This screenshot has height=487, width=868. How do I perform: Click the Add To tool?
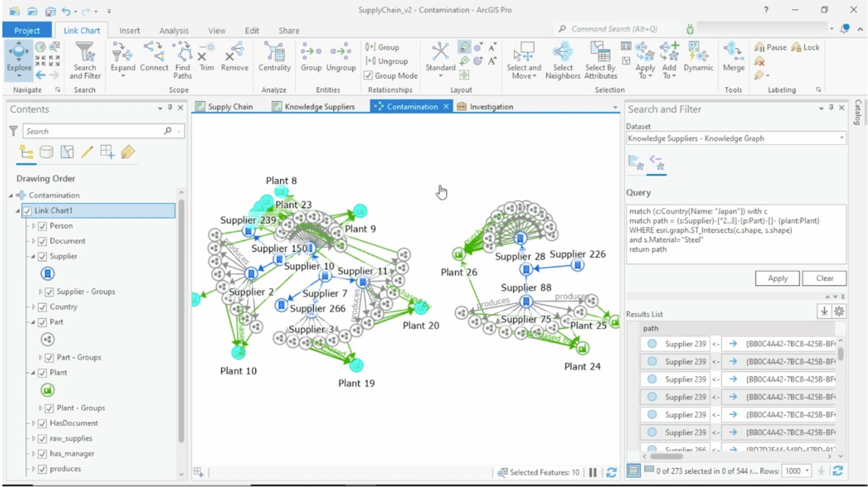click(669, 60)
